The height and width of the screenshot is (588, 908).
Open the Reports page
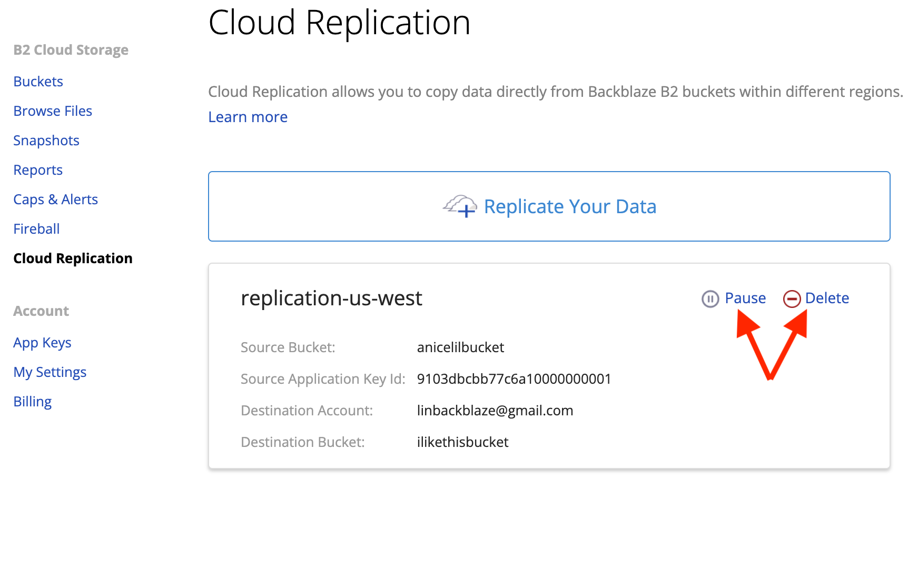coord(38,170)
